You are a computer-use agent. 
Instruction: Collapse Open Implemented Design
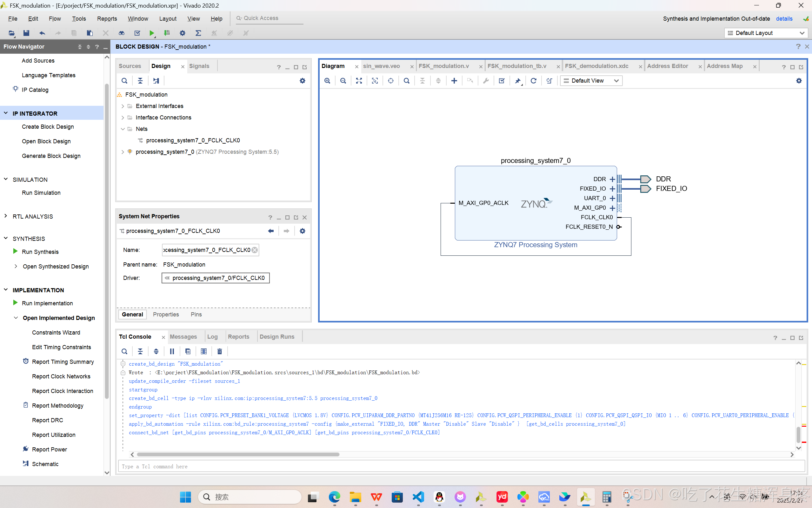coord(16,318)
